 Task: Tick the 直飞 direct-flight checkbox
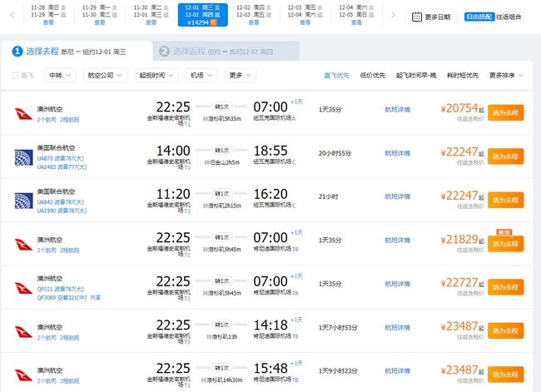(15, 75)
